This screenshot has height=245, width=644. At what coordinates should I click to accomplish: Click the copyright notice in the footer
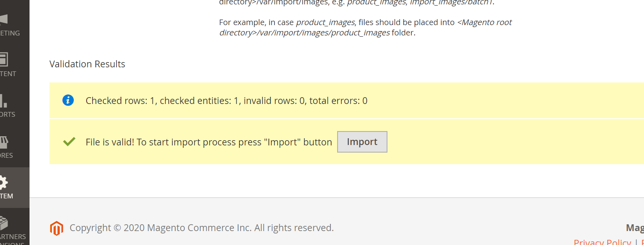coord(201,227)
